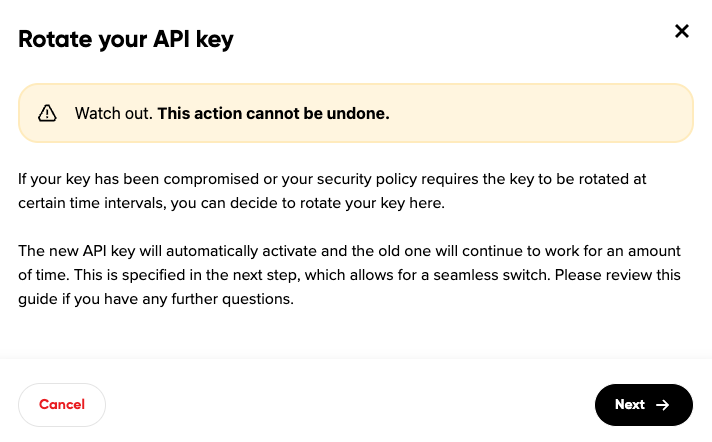This screenshot has height=442, width=712.
Task: Click the "Watch out." warning text
Action: (113, 113)
